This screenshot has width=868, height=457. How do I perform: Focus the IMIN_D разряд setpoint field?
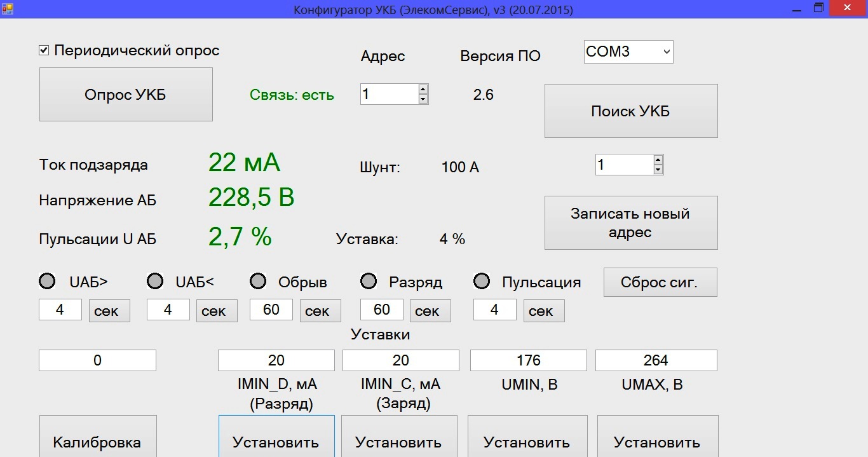pos(276,360)
